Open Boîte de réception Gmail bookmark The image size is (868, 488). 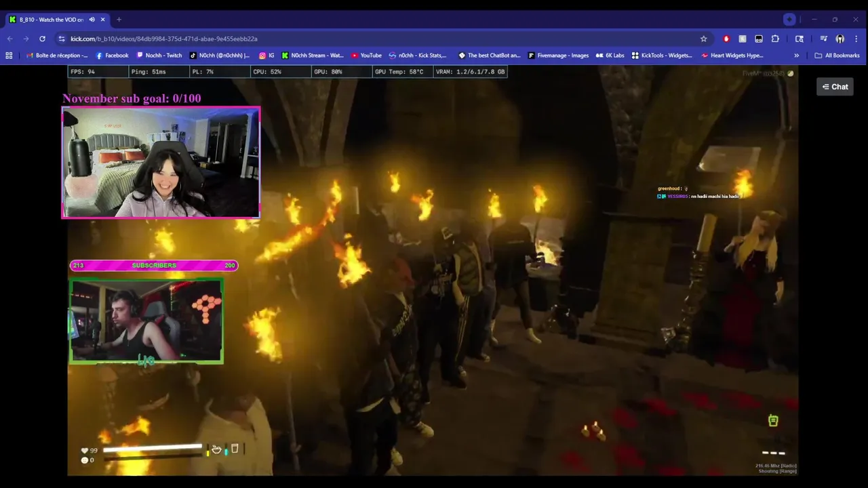click(x=57, y=56)
